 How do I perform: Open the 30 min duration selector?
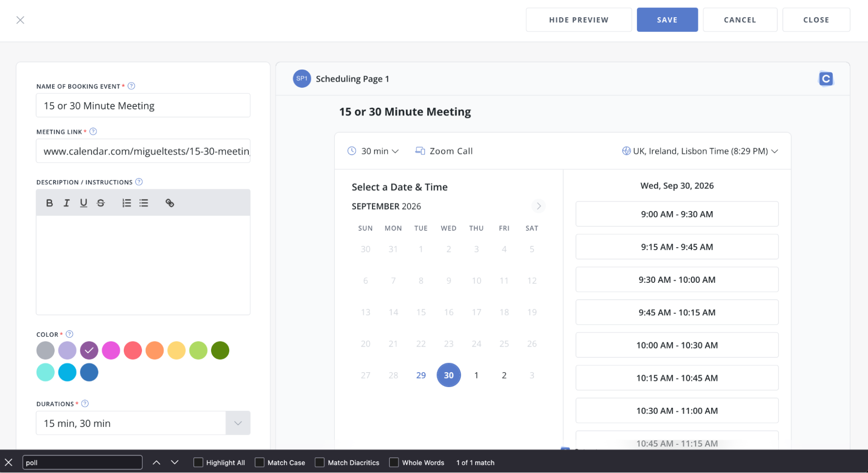[x=373, y=151]
